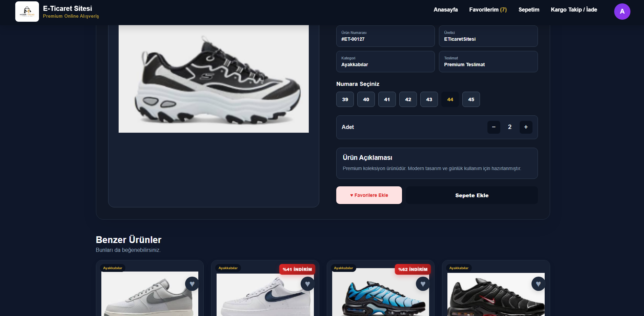Click the quantity value 2

(510, 127)
